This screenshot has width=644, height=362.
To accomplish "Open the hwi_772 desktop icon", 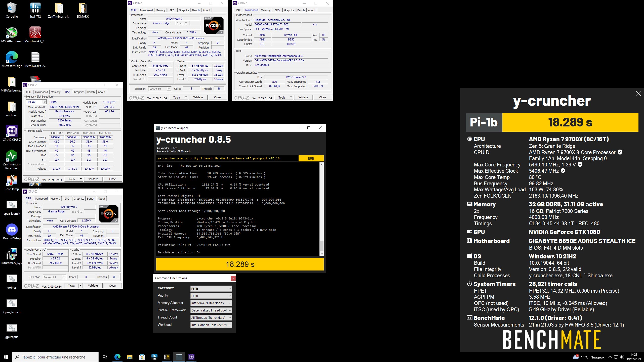I will coord(35,10).
